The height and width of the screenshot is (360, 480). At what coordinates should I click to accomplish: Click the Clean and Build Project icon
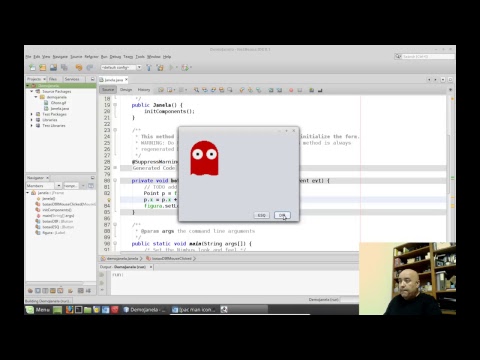point(160,67)
